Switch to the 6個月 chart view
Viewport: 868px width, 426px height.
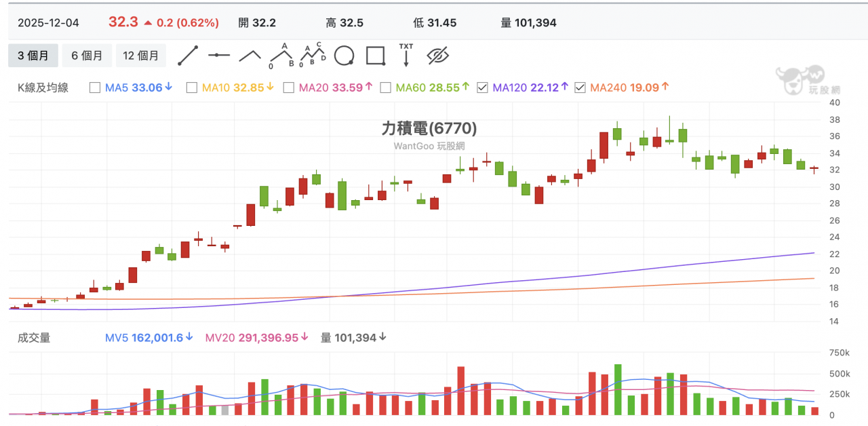pyautogui.click(x=87, y=56)
